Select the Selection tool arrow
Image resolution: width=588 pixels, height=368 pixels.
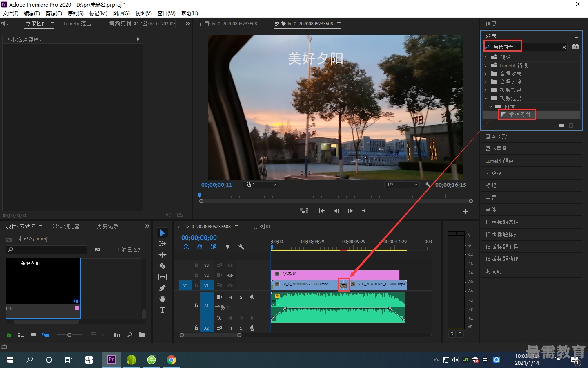pyautogui.click(x=163, y=233)
